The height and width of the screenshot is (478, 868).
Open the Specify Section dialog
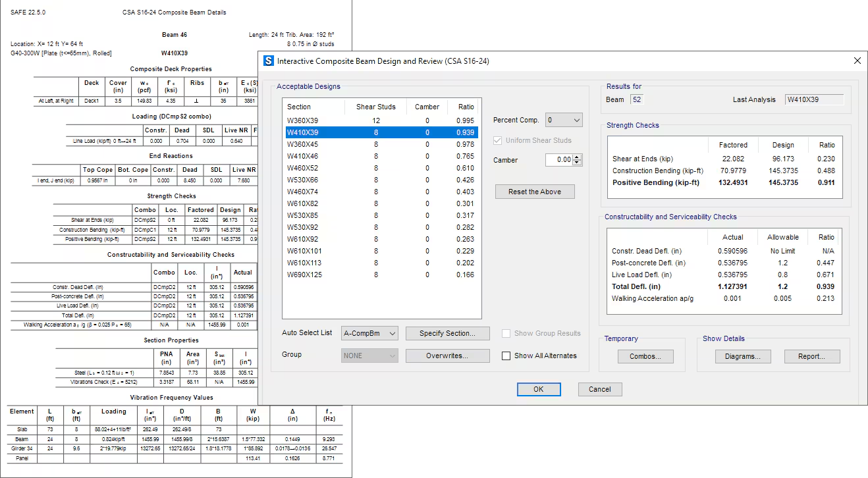447,333
